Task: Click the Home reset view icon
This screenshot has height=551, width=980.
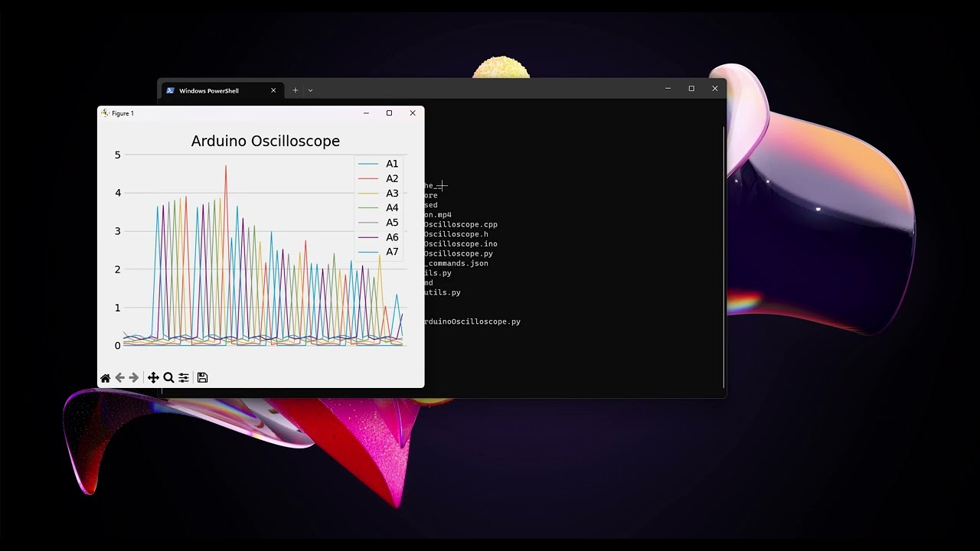Action: pos(106,378)
